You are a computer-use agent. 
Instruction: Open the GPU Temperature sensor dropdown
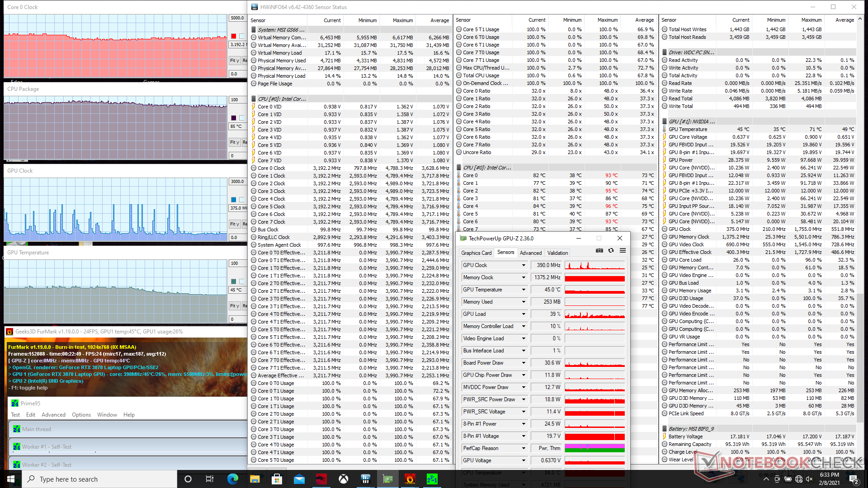click(524, 290)
